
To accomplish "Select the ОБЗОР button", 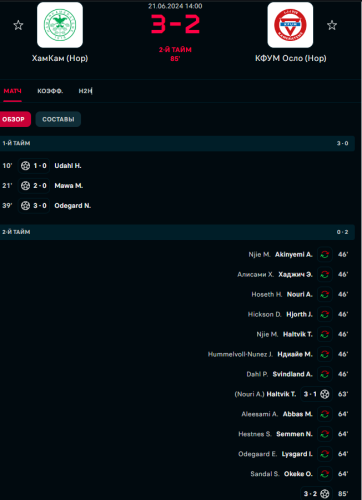I will 14,119.
